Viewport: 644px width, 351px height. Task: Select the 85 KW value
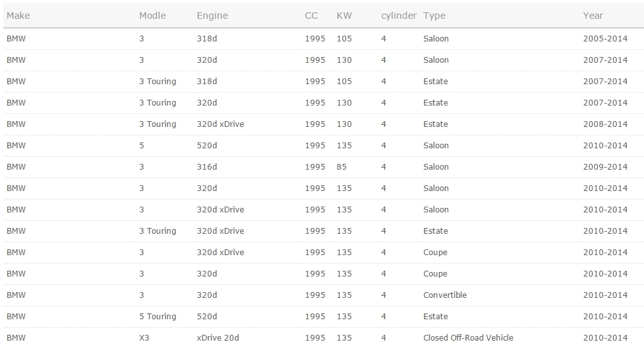click(x=342, y=167)
